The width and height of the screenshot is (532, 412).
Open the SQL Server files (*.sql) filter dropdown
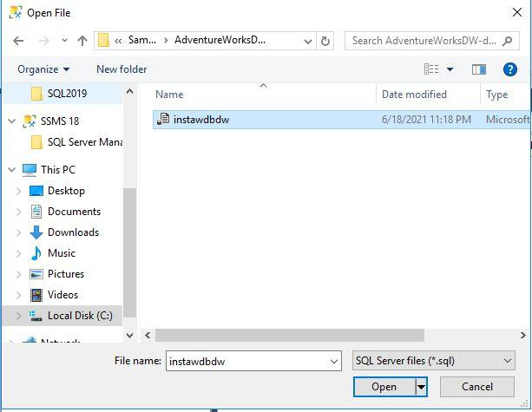[x=434, y=361]
